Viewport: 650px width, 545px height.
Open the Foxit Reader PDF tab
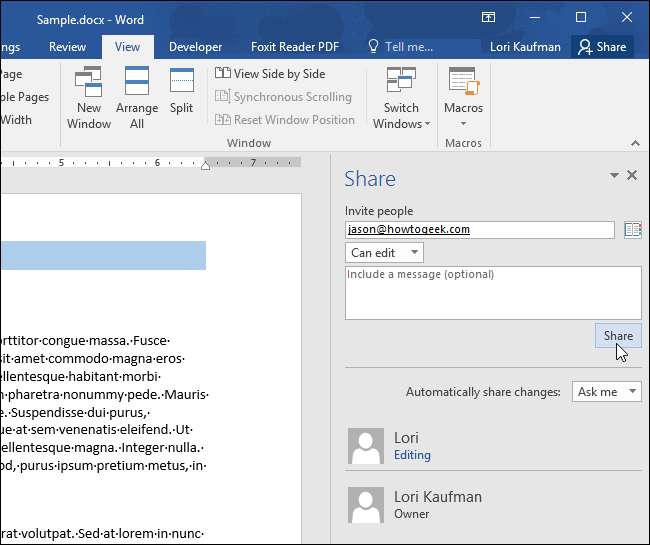tap(296, 46)
